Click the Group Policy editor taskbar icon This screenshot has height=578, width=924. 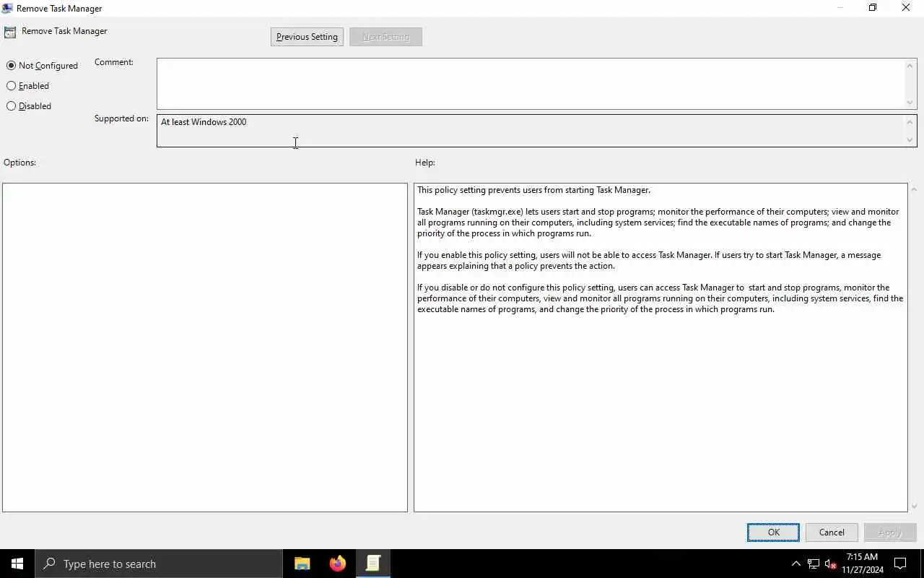[x=372, y=564]
